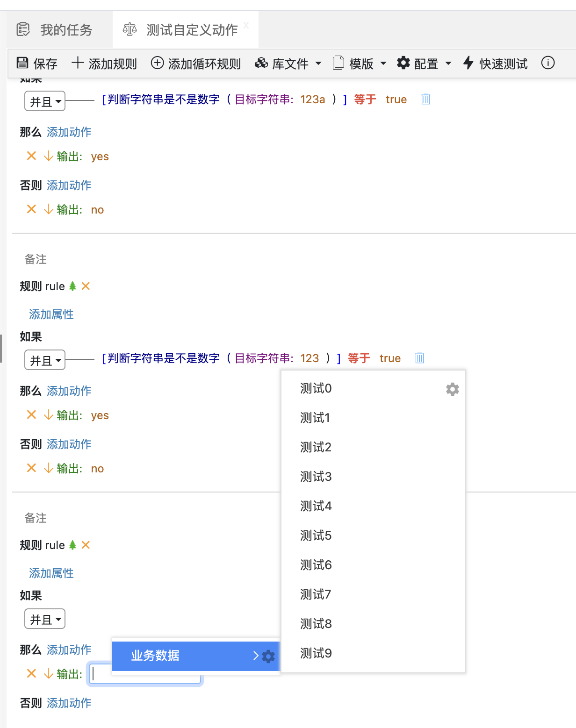
Task: Click Add Loop Rule (添加循环规则) button
Action: tap(196, 63)
